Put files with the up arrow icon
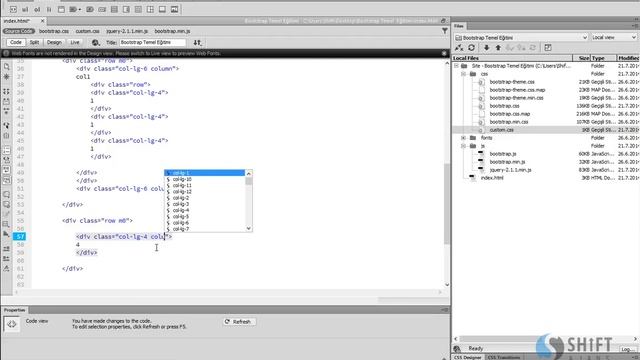640x360 pixels. tap(498, 48)
